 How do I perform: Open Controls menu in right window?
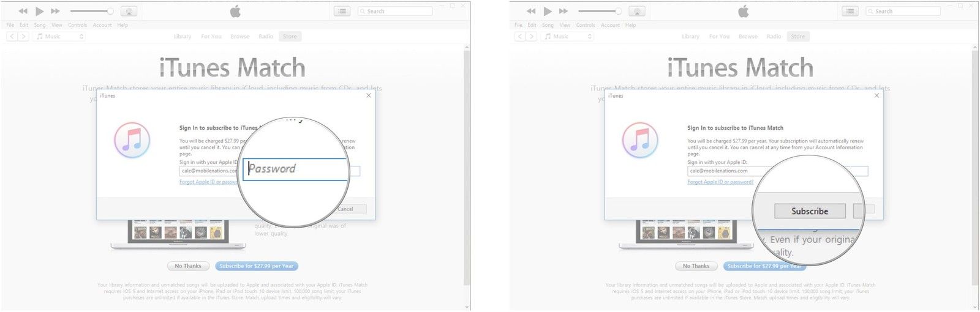click(586, 25)
